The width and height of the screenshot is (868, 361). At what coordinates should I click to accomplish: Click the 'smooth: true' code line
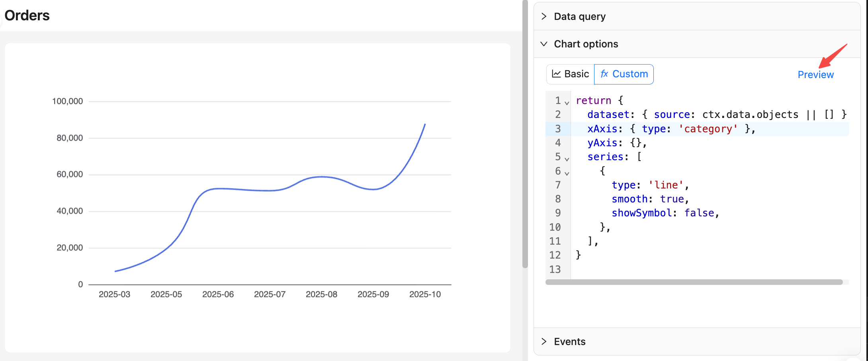coord(650,199)
